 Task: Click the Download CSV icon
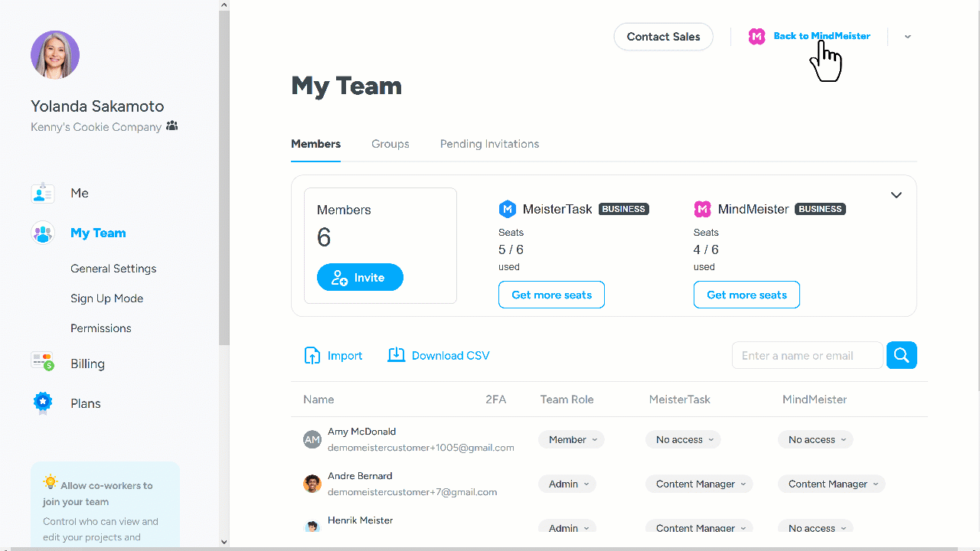(x=396, y=355)
